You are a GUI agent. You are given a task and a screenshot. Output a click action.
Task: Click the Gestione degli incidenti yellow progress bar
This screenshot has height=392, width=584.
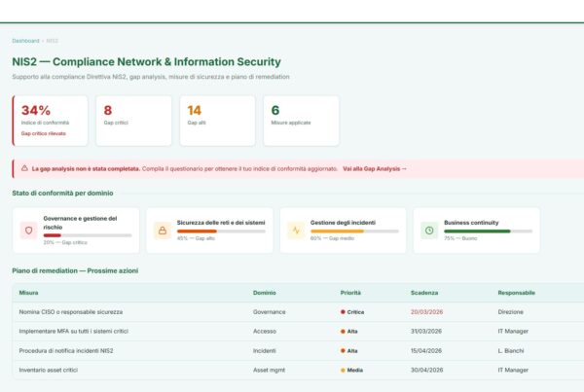(354, 232)
